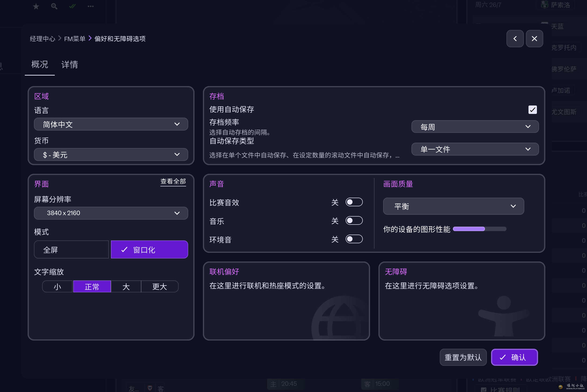Click 经理中心 in the breadcrumb path

pyautogui.click(x=42, y=39)
